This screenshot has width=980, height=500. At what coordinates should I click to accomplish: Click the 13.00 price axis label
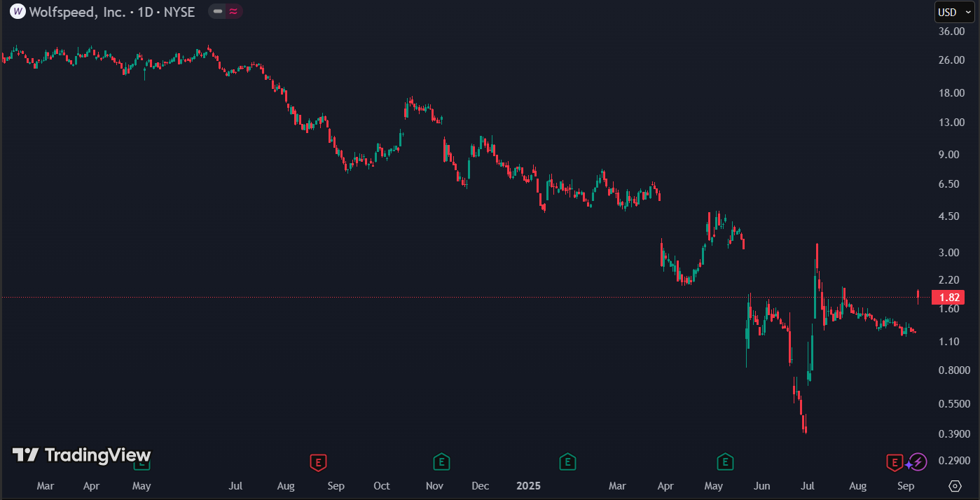[951, 123]
